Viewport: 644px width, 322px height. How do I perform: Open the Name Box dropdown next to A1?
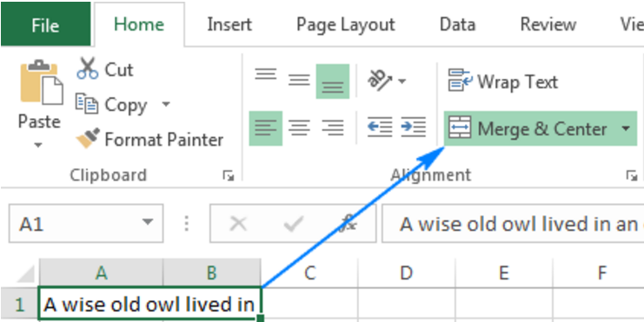[147, 223]
